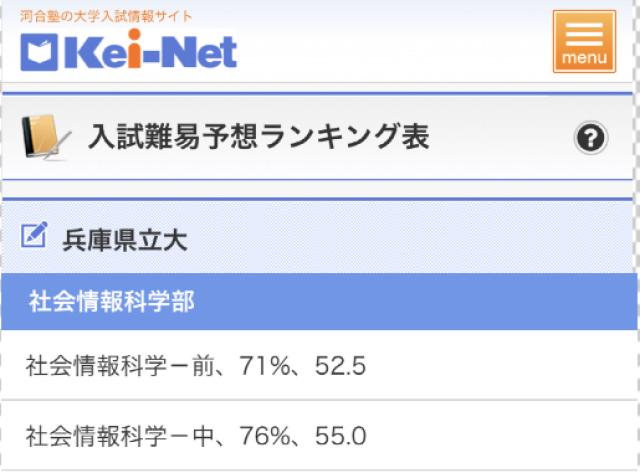Select the 兵庫県立大 university name
640x473 pixels.
[x=125, y=239]
